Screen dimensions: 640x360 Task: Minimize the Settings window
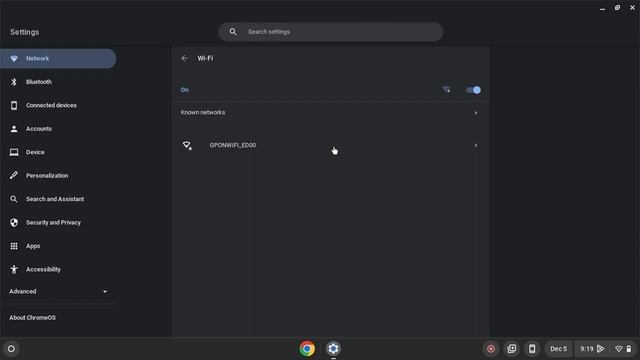click(x=602, y=8)
